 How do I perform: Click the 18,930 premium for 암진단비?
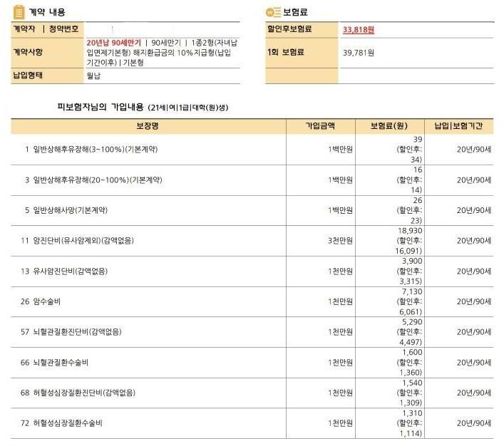[x=410, y=231]
